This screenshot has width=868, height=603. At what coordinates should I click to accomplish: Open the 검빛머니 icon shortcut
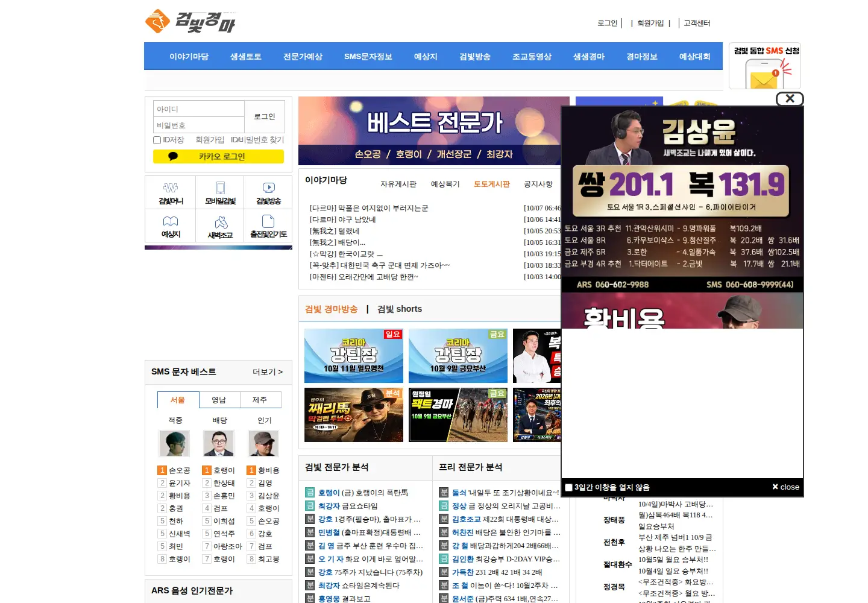pos(171,193)
